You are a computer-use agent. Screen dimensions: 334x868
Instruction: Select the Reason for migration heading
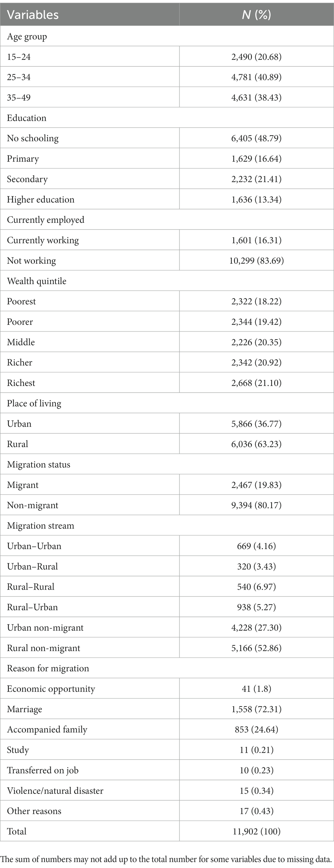click(x=48, y=668)
